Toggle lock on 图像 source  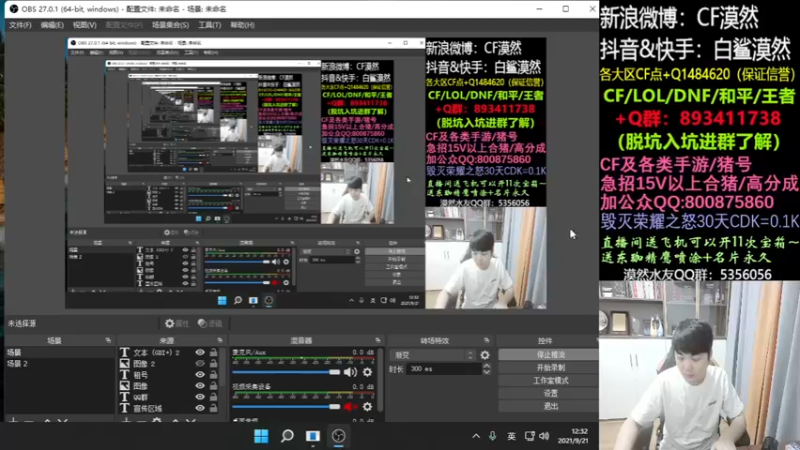coord(213,386)
